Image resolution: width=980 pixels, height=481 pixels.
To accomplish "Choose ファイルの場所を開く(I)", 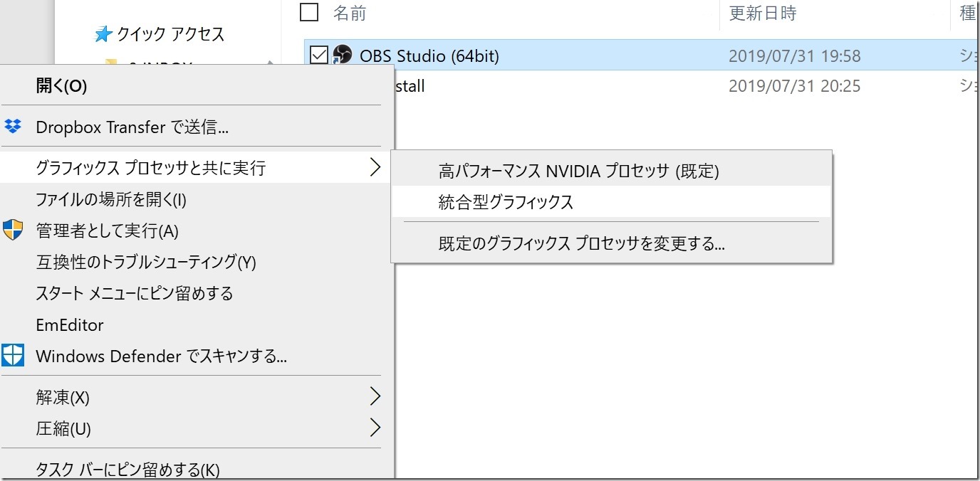I will (196, 199).
